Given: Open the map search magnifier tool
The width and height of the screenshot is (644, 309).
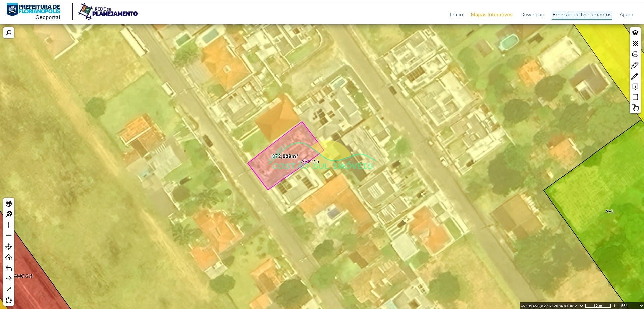Looking at the screenshot, I should [x=9, y=33].
